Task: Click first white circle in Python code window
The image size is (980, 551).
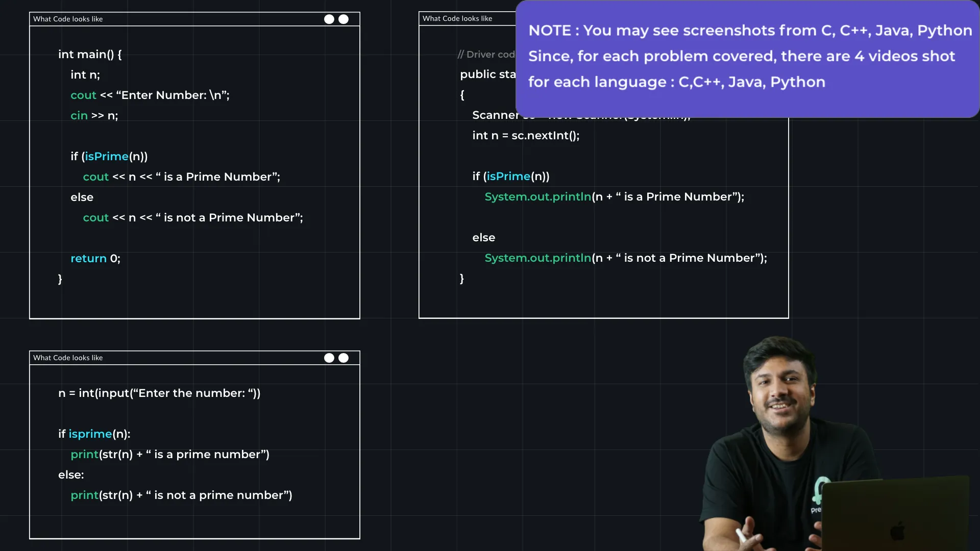Action: (x=329, y=358)
